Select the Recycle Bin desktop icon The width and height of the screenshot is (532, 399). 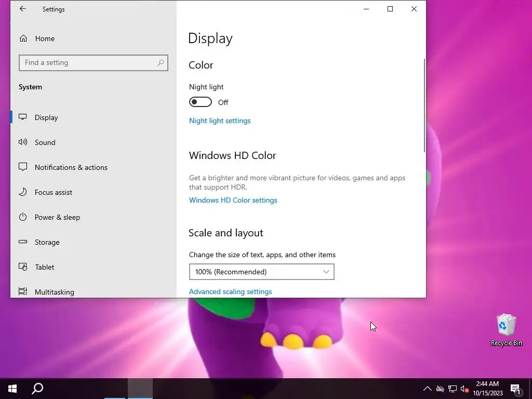coord(506,330)
